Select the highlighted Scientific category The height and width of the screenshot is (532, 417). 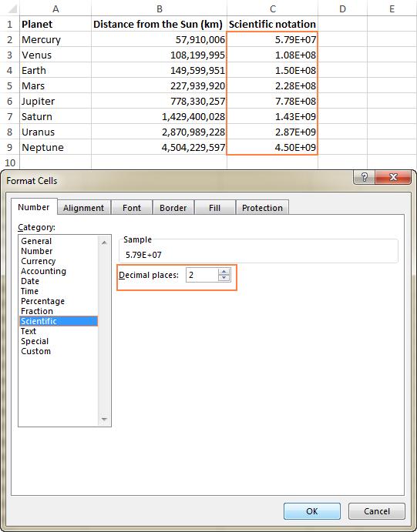(x=59, y=321)
